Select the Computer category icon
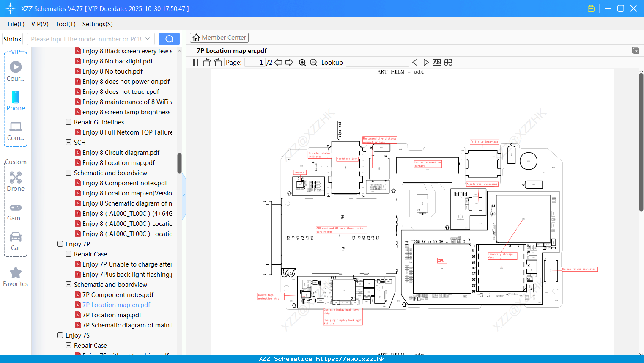This screenshot has width=644, height=363. tap(16, 131)
